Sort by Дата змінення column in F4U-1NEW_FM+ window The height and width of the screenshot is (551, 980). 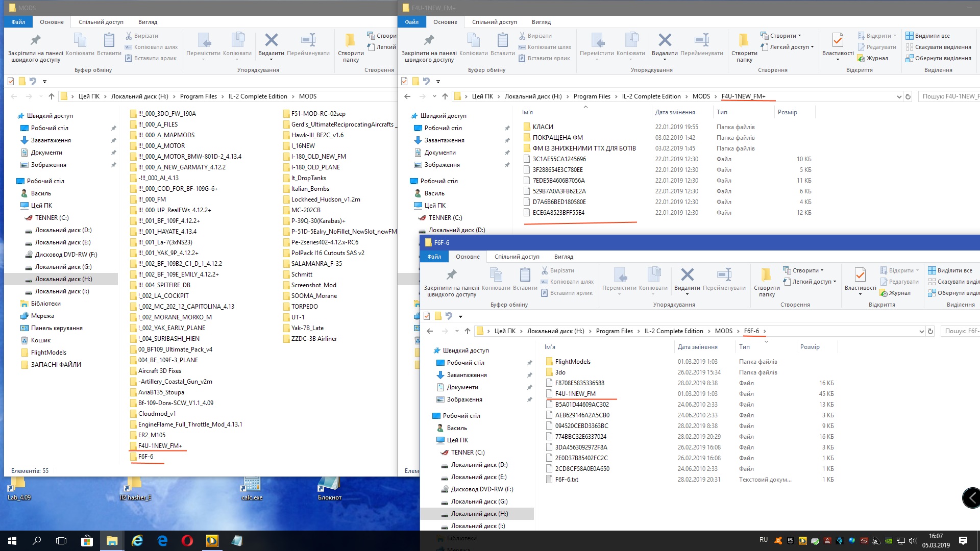click(675, 112)
